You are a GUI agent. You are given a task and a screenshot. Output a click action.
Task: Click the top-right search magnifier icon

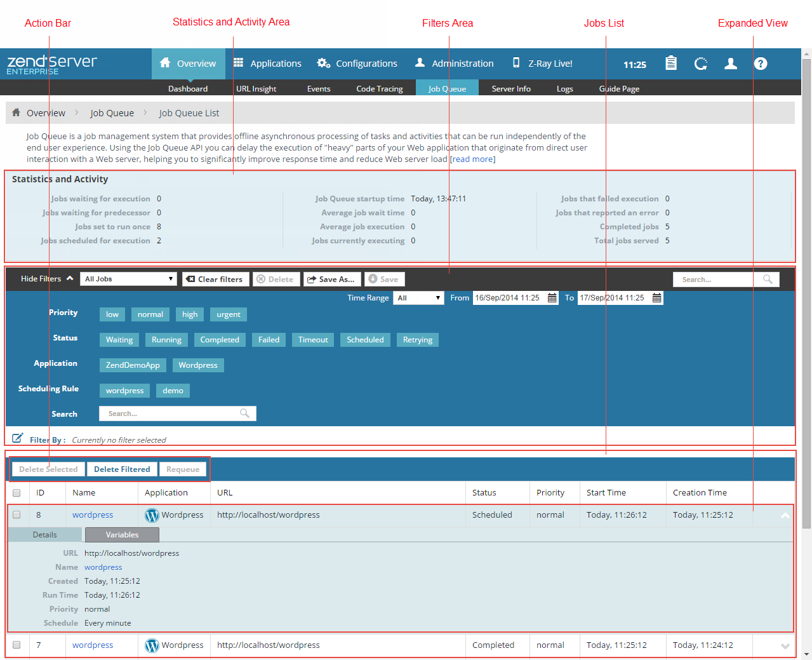(768, 279)
